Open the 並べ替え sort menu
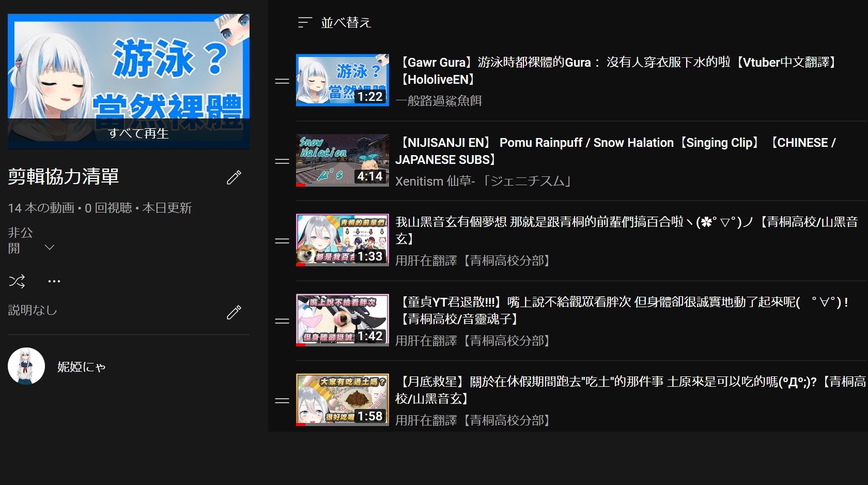This screenshot has width=868, height=485. coord(346,22)
